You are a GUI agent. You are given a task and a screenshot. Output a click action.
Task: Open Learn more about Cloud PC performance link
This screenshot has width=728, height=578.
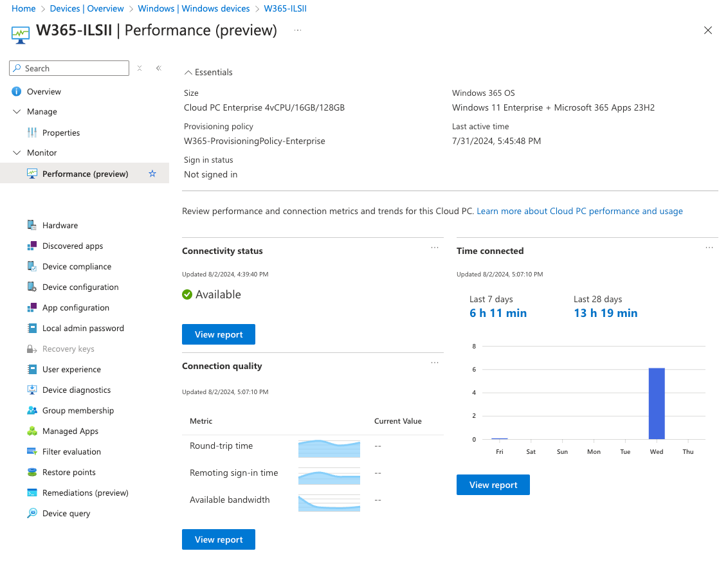pos(579,212)
